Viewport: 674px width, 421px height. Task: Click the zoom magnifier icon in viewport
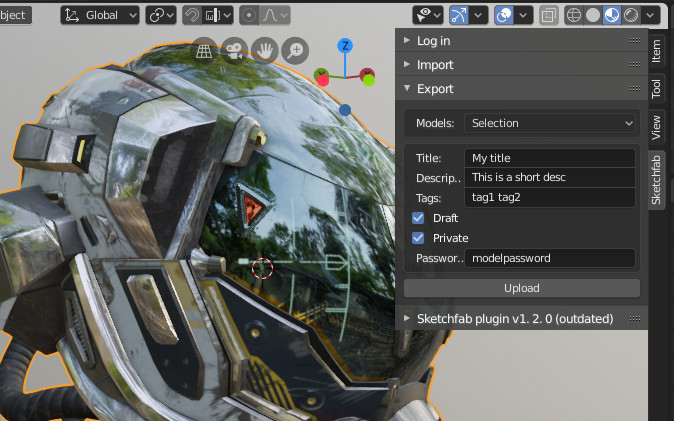[x=294, y=49]
